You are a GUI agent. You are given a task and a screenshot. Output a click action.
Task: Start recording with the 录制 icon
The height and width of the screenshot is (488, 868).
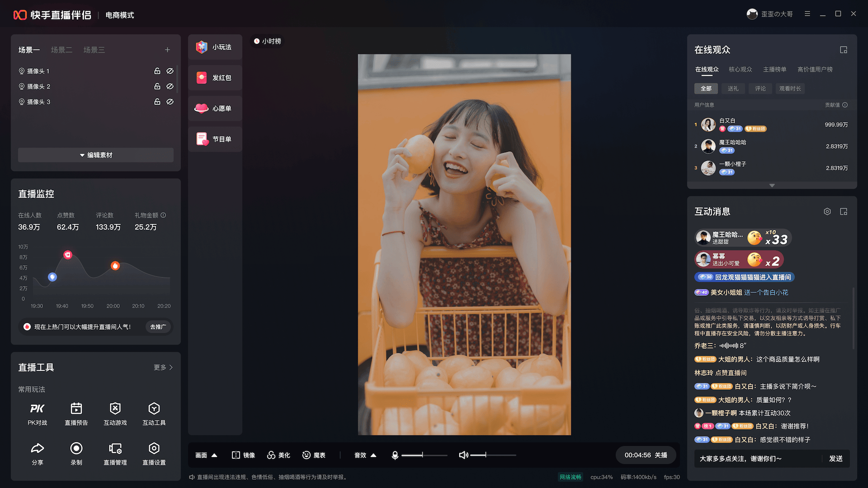tap(76, 453)
